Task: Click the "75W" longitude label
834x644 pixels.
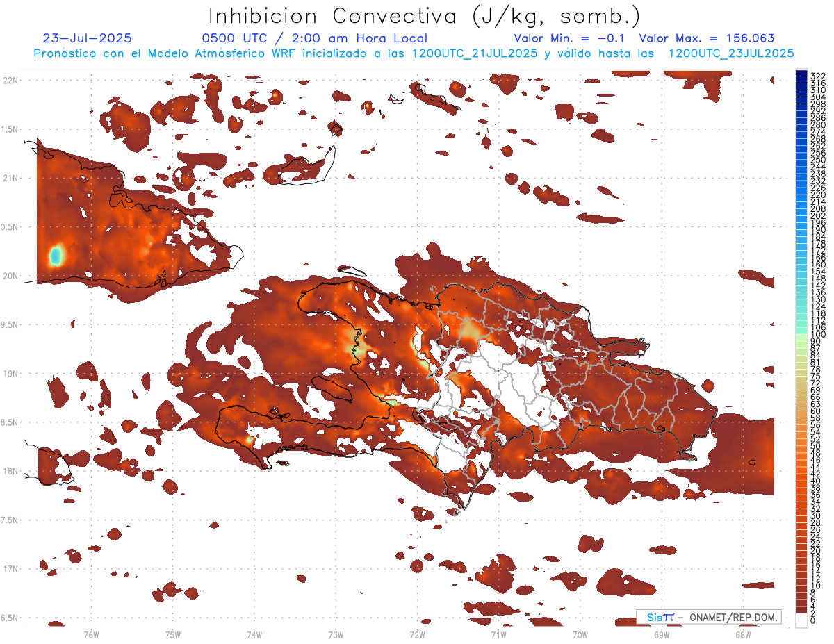Action: point(173,634)
